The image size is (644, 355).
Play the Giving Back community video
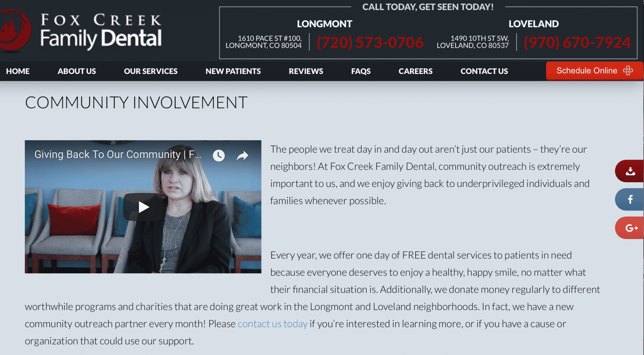pyautogui.click(x=144, y=207)
